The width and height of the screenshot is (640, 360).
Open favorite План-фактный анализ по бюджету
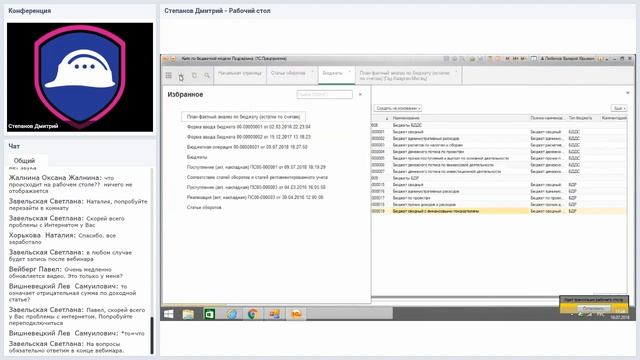[x=243, y=117]
